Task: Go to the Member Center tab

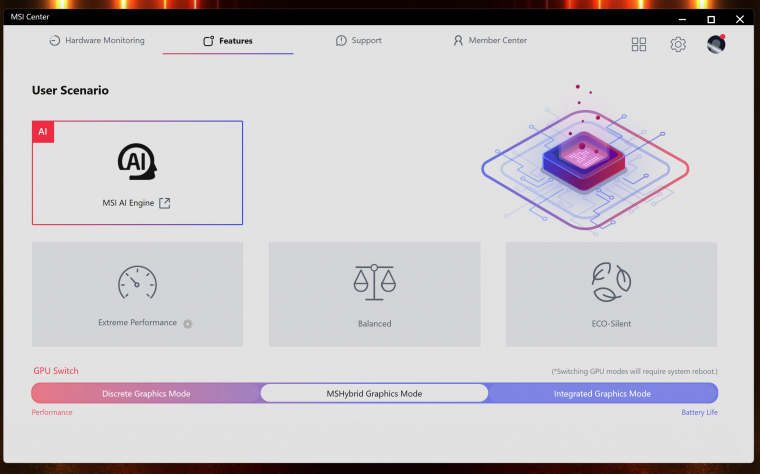Action: point(490,40)
